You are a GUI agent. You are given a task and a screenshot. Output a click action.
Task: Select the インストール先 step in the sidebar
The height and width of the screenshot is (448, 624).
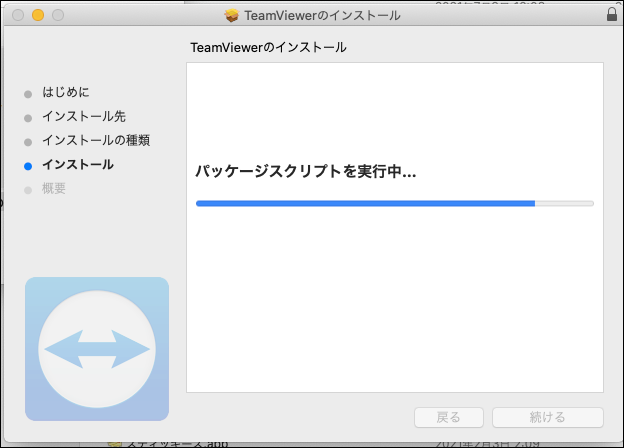(84, 116)
